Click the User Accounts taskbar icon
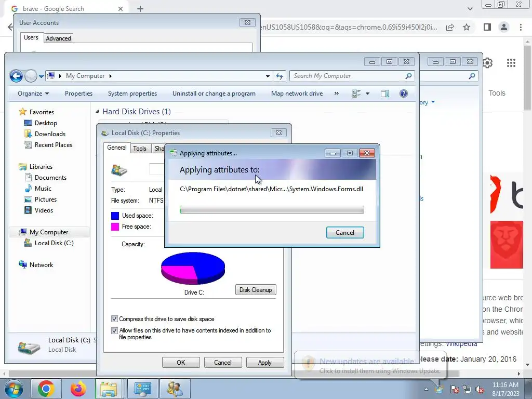 coord(175,389)
